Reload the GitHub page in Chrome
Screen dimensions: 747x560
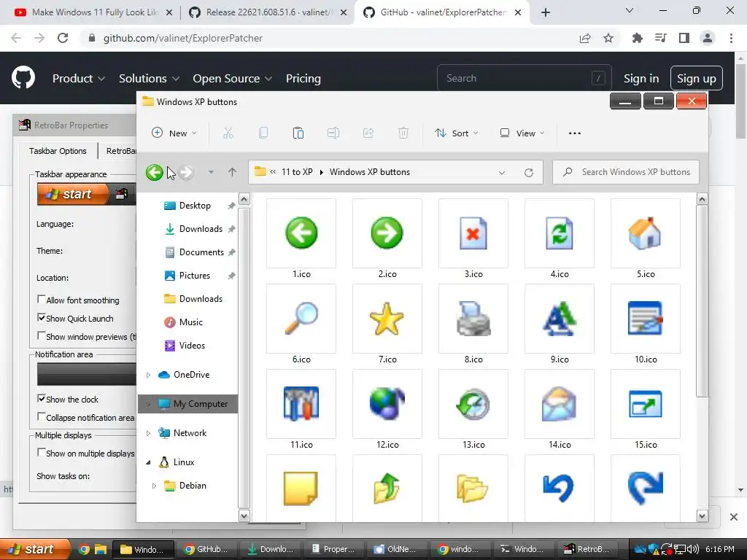pyautogui.click(x=63, y=38)
